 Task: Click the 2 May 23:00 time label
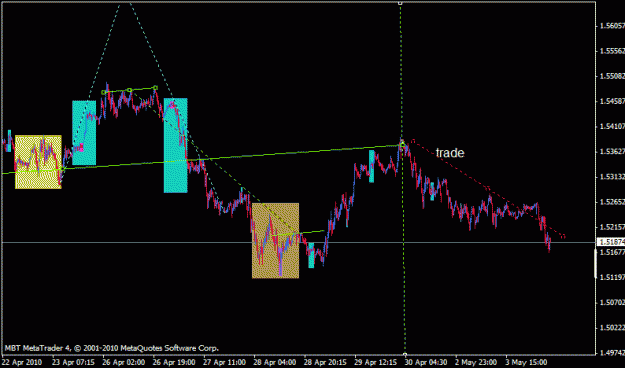coord(476,362)
